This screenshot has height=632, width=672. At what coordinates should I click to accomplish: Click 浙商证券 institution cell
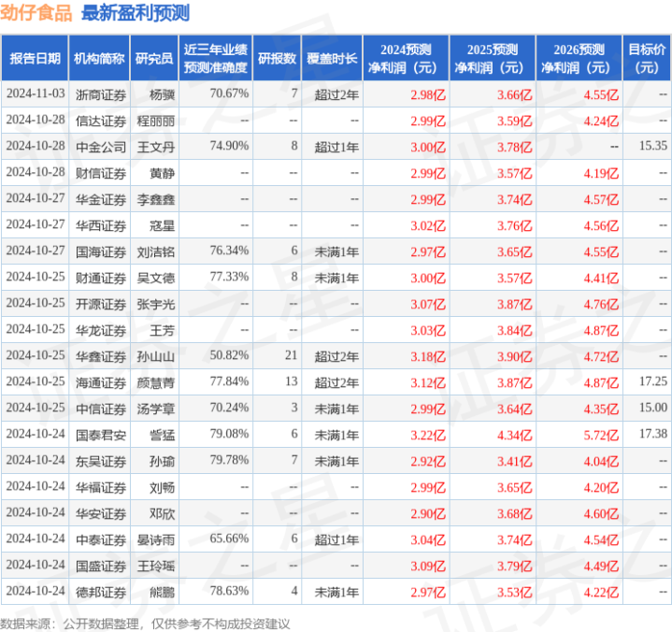point(101,94)
